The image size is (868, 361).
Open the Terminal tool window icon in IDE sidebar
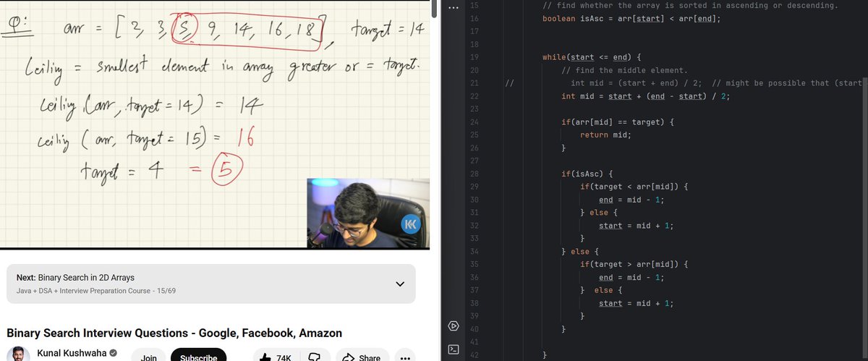coord(453,349)
